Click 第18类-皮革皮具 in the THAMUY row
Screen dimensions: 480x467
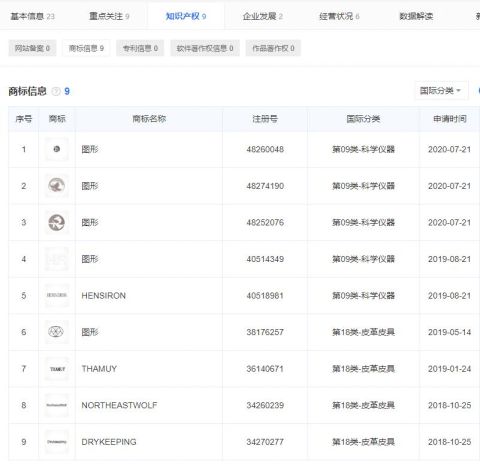pos(363,369)
